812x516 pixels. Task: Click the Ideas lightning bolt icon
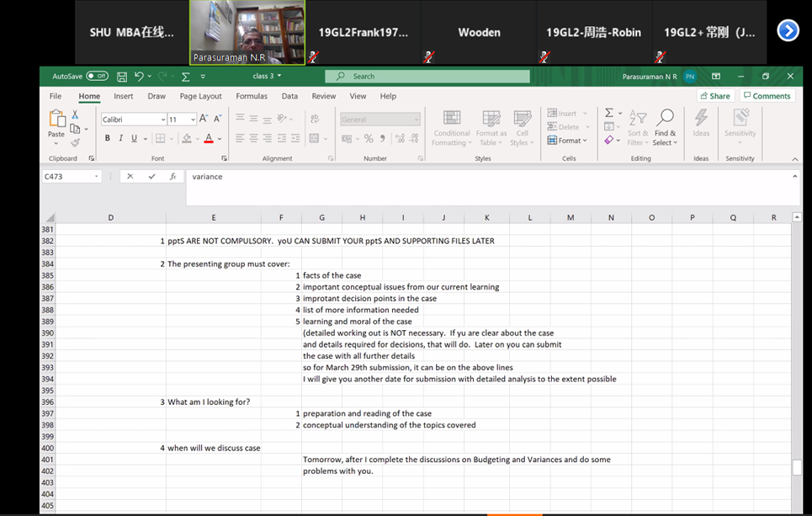[701, 118]
